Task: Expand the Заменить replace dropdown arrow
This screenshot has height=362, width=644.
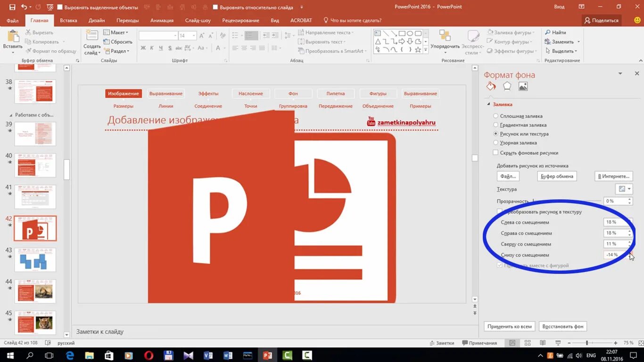Action: click(x=578, y=42)
